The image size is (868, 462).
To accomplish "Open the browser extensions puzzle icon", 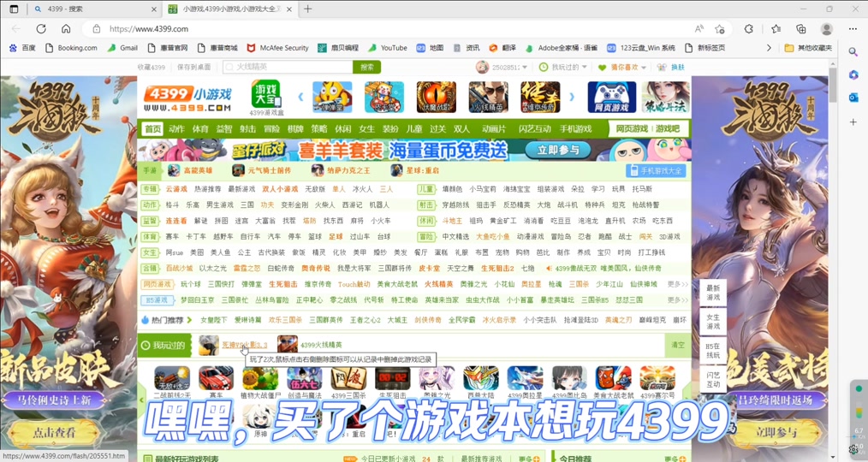I will [749, 29].
